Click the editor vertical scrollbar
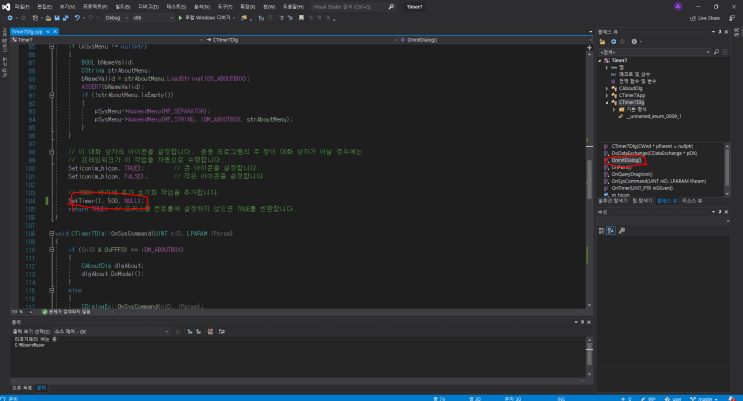Viewport: 743px width, 401px height. coord(589,178)
